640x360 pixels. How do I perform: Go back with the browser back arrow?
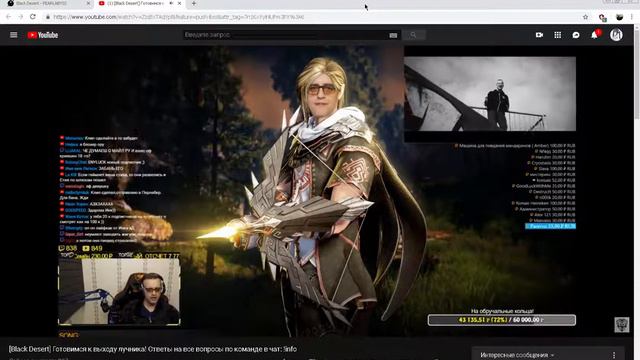9,17
